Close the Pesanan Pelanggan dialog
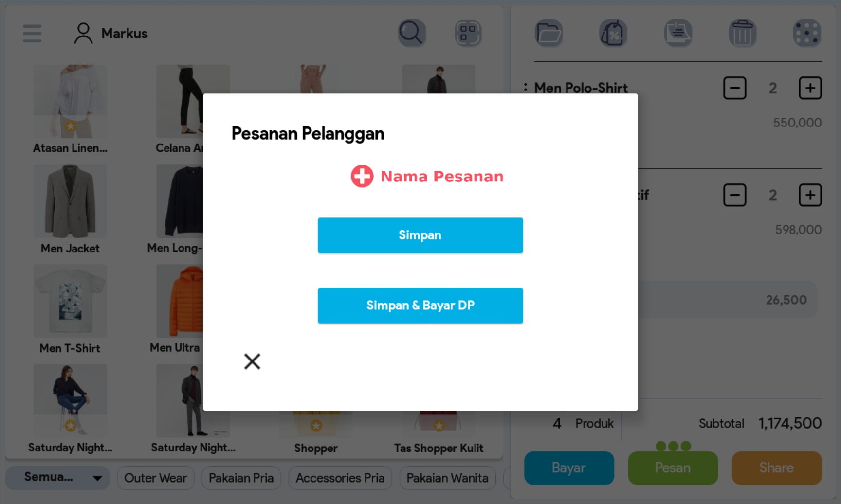841x504 pixels. click(x=252, y=361)
